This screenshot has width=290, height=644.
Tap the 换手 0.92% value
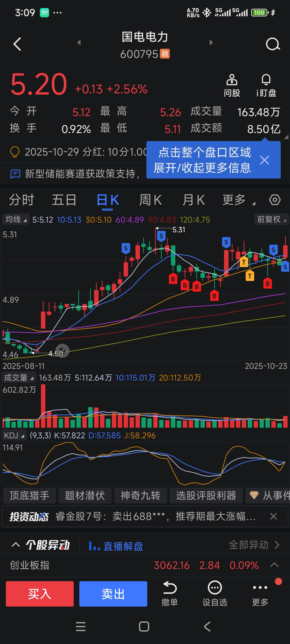(76, 129)
